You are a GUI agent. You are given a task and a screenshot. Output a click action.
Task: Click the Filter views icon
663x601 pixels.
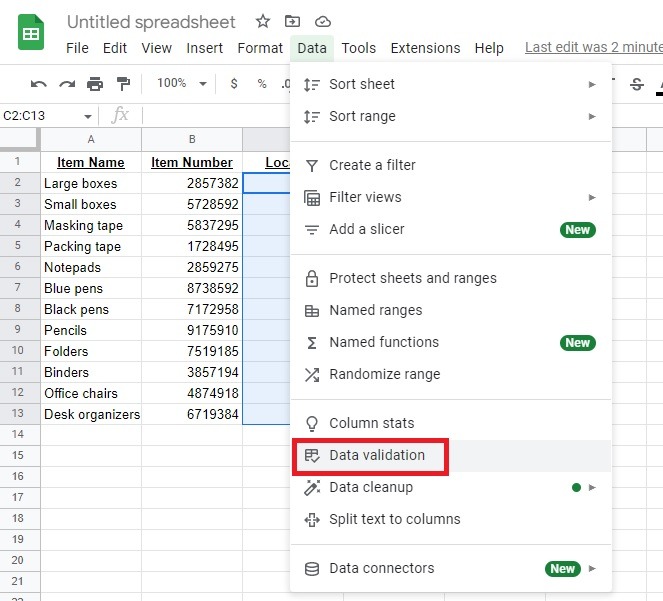(x=312, y=198)
